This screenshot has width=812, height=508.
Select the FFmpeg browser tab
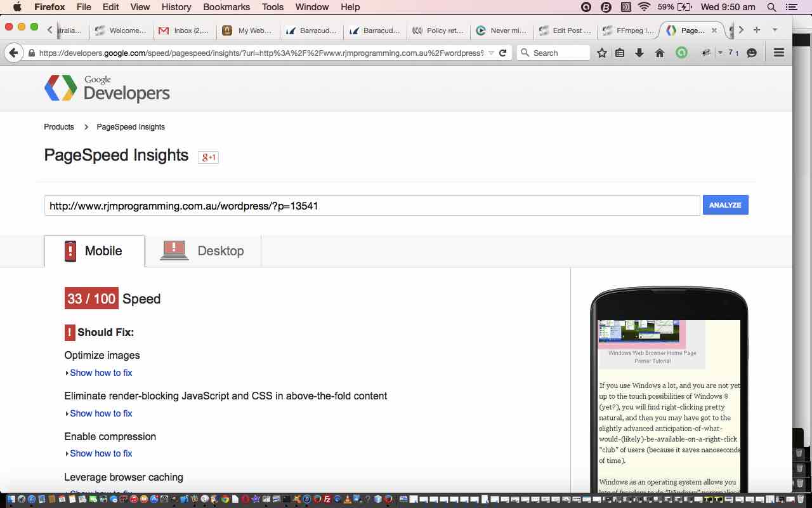coord(628,30)
